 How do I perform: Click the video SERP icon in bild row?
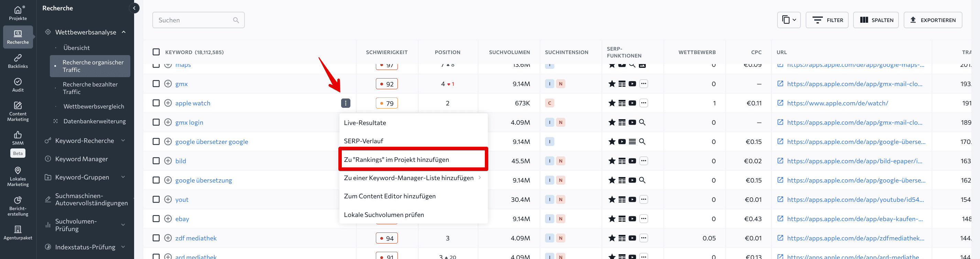tap(632, 161)
